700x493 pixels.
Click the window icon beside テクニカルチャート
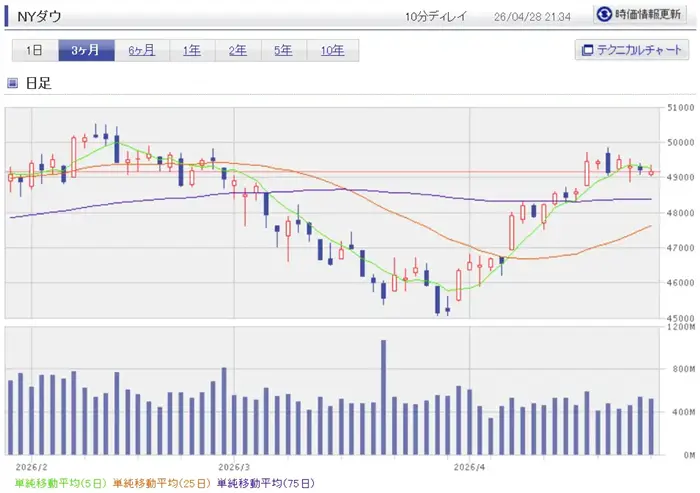(x=588, y=51)
